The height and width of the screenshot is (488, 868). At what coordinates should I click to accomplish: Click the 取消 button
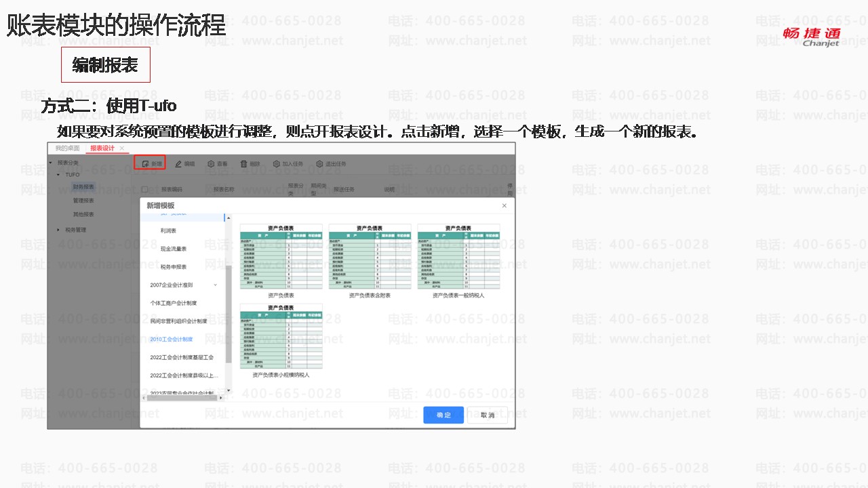487,415
